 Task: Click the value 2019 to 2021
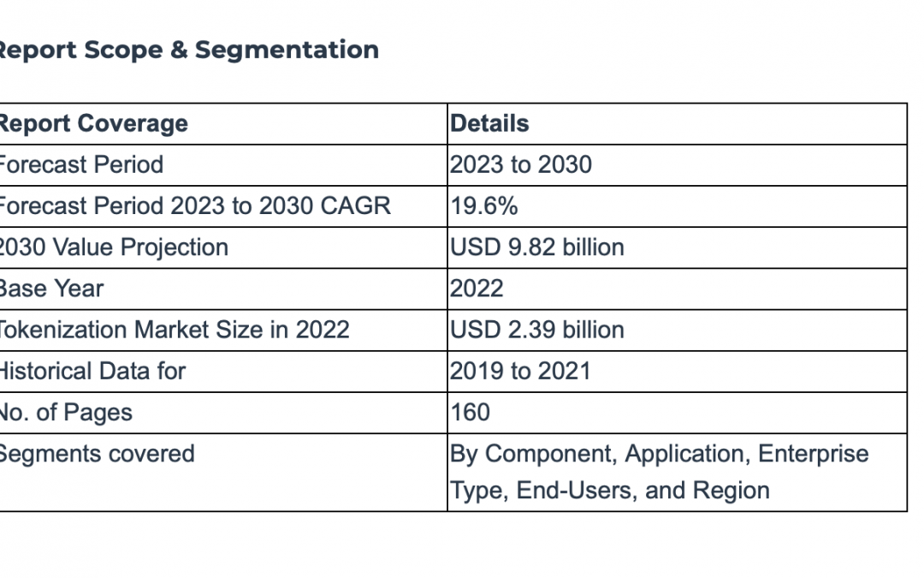520,371
